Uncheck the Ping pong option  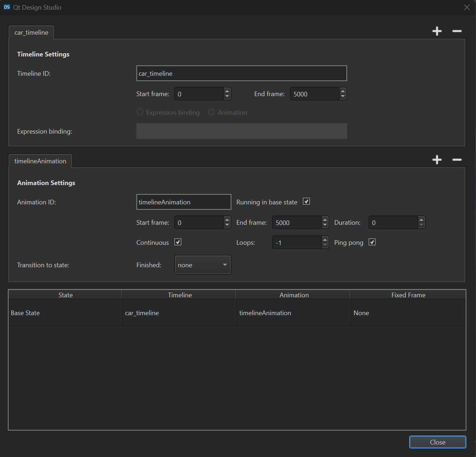(x=372, y=242)
